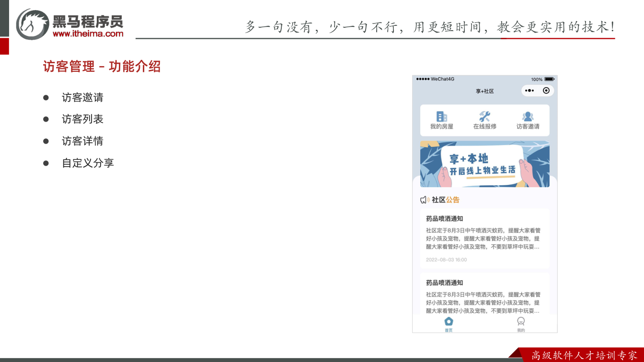This screenshot has height=362, width=644.
Task: Click the megaphone icon beside 社区公告
Action: [425, 200]
